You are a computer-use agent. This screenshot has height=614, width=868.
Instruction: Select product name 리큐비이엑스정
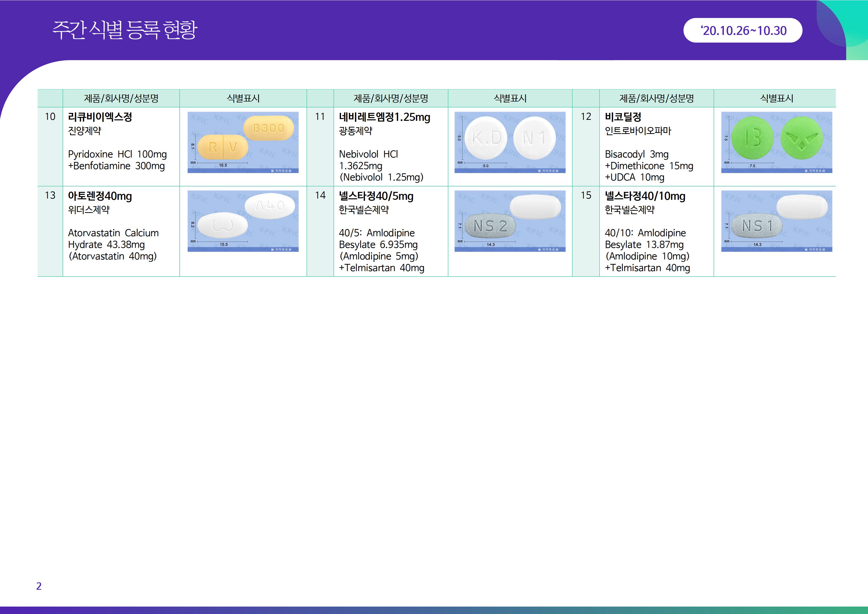pyautogui.click(x=100, y=117)
